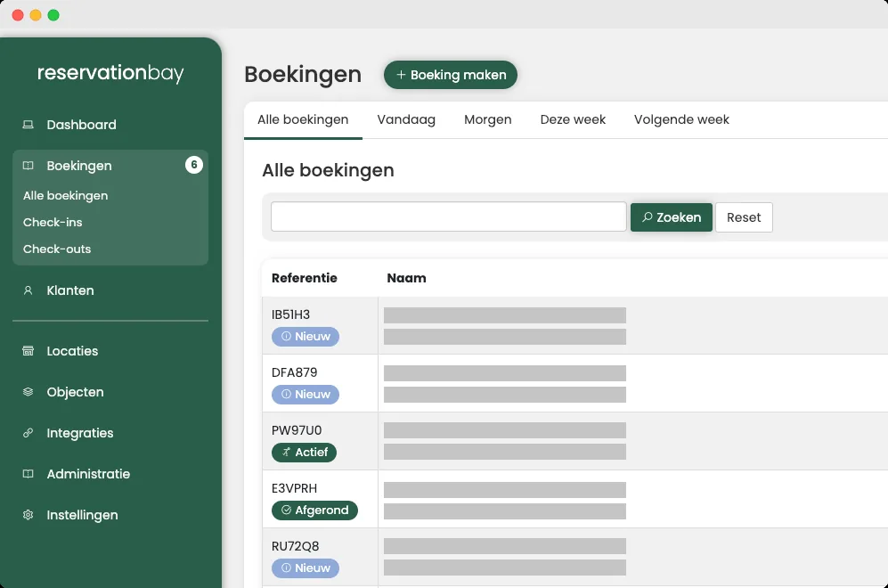Image resolution: width=888 pixels, height=588 pixels.
Task: Click the Boeking maken button
Action: [x=451, y=75]
